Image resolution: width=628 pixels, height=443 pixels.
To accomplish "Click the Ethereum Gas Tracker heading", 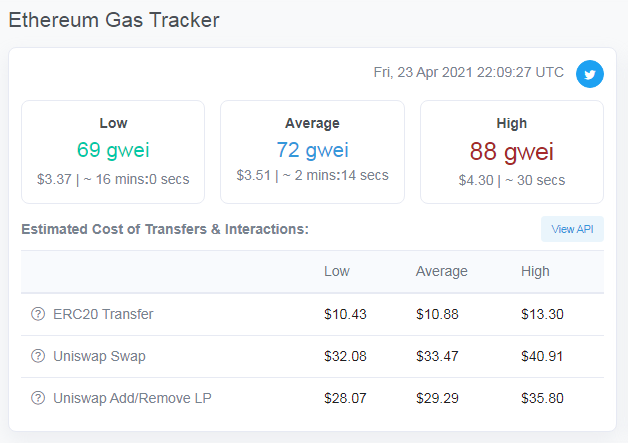I will coord(114,20).
